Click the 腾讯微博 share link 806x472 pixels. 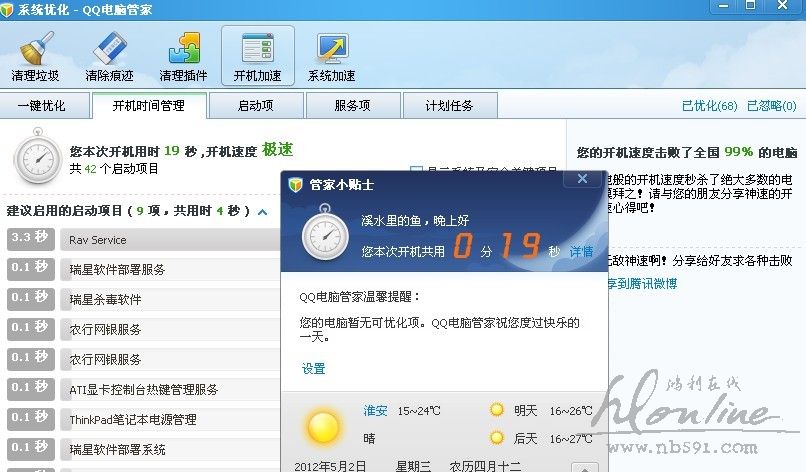643,284
